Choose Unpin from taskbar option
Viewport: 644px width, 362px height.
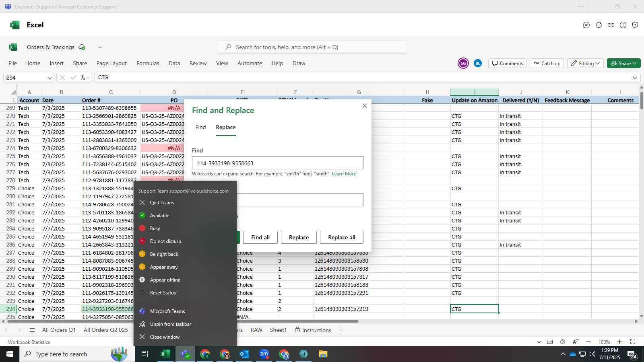click(185, 324)
